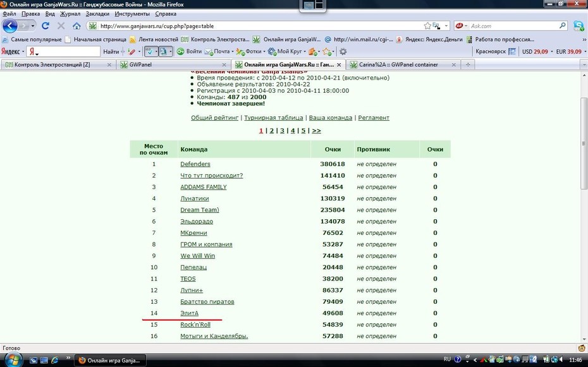Image resolution: width=588 pixels, height=367 pixels.
Task: Bookmark this page with the star icon
Action: click(x=427, y=26)
